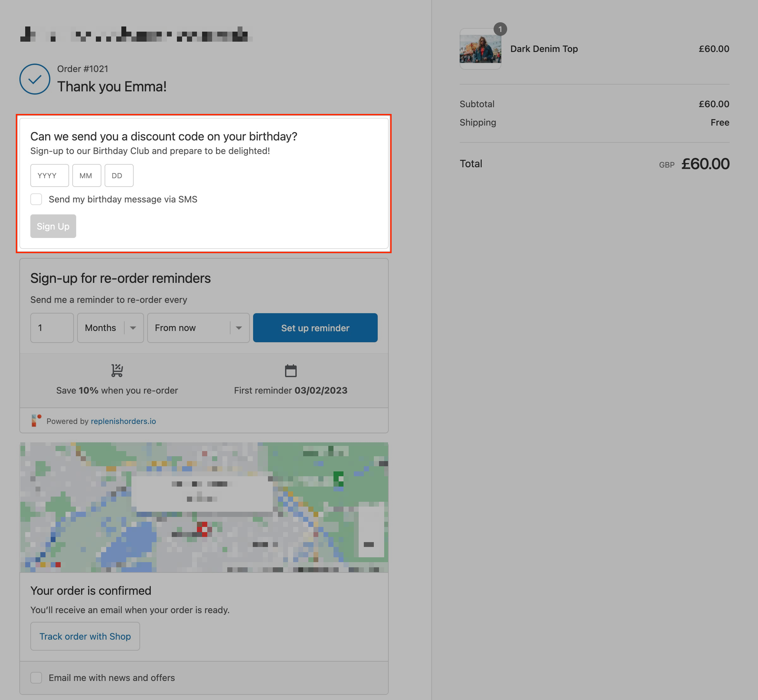This screenshot has height=700, width=758.
Task: Open the replenishorders.io link
Action: (123, 421)
